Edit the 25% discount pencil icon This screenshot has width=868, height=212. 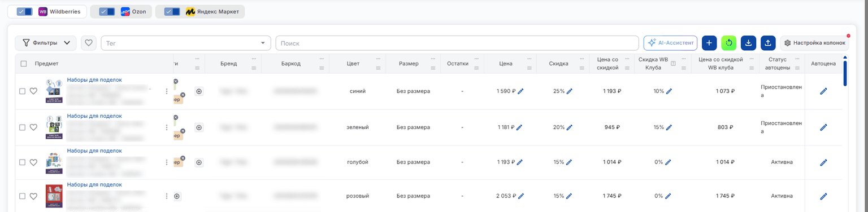point(570,91)
